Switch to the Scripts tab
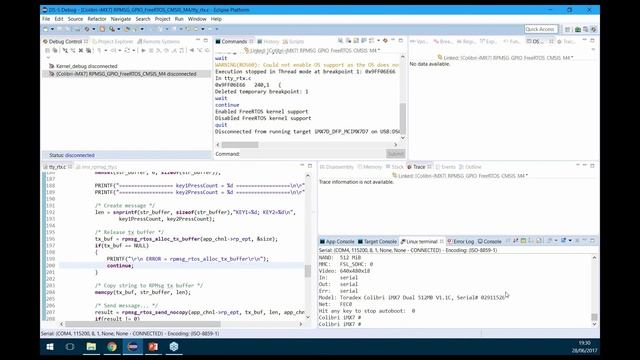Screen dimensions: 640x360 293,42
